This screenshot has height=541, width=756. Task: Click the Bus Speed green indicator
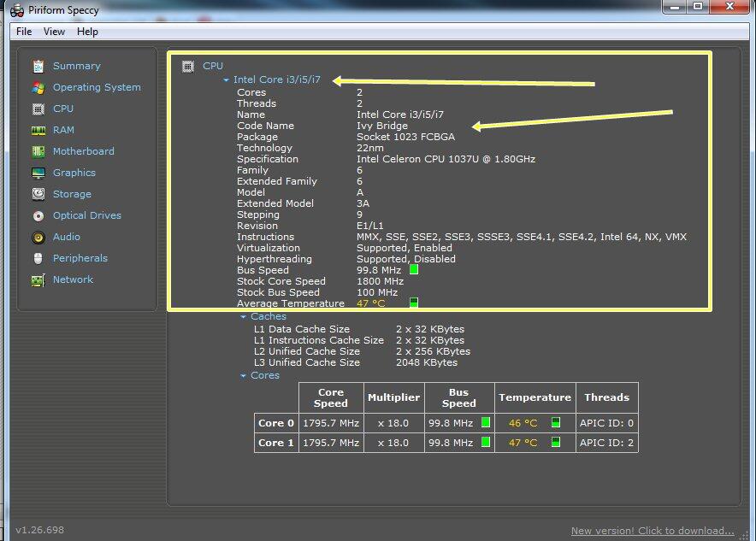point(414,270)
